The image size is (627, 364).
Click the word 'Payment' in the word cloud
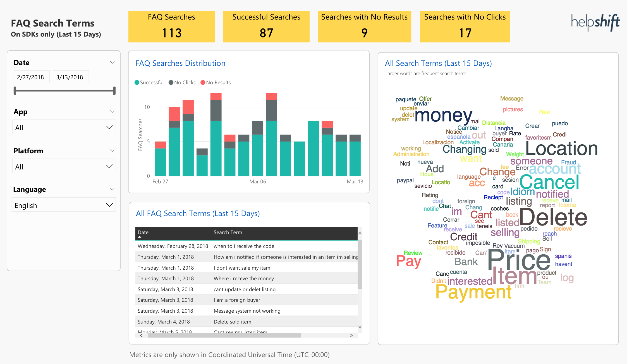click(473, 292)
